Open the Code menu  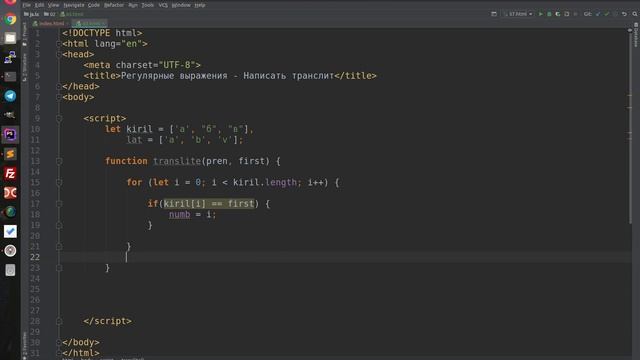pos(94,5)
